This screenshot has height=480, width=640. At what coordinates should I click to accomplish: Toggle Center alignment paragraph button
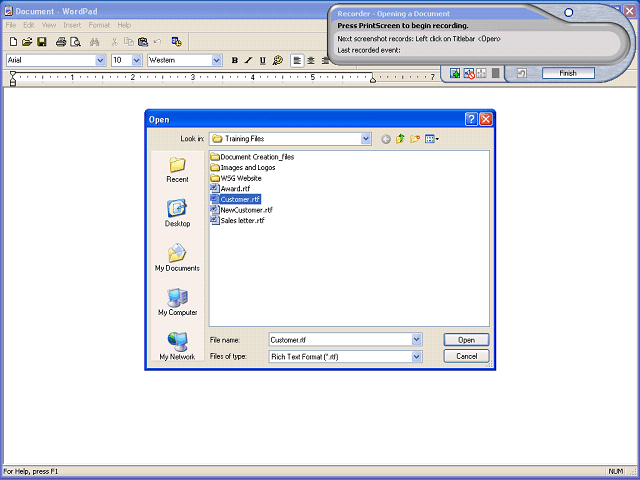click(311, 60)
